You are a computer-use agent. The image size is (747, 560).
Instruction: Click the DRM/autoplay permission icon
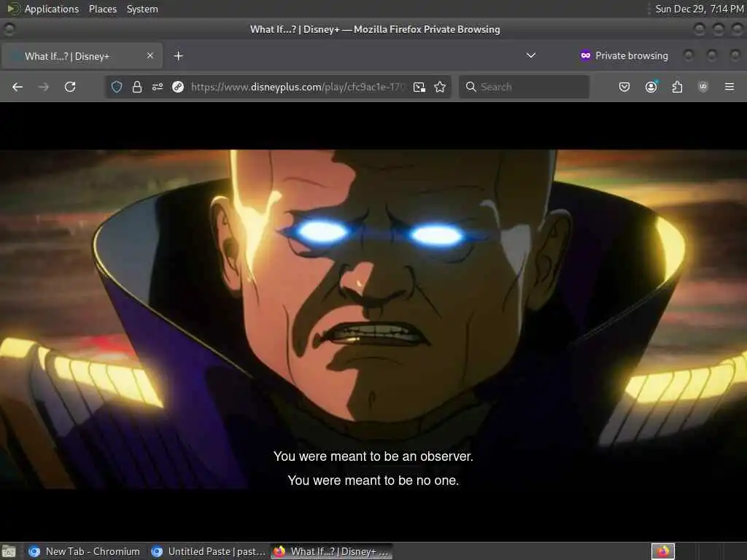click(x=178, y=87)
